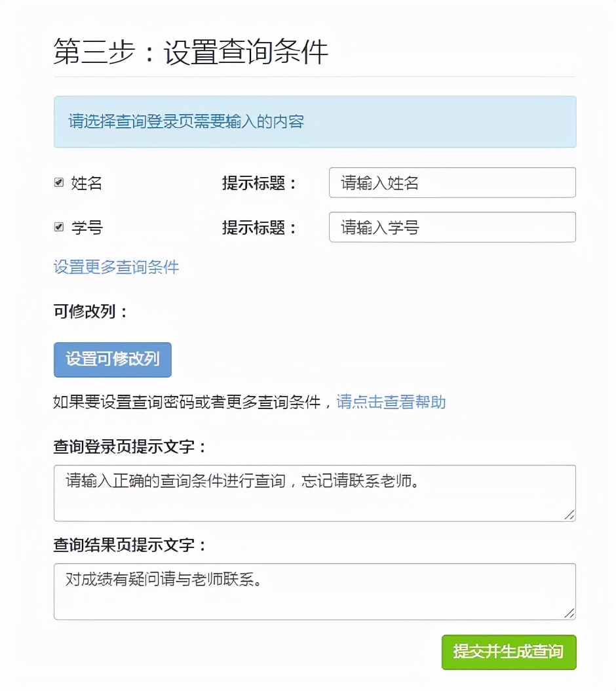The image size is (616, 691).
Task: Open the 请点击查看帮助 help link
Action: 391,402
